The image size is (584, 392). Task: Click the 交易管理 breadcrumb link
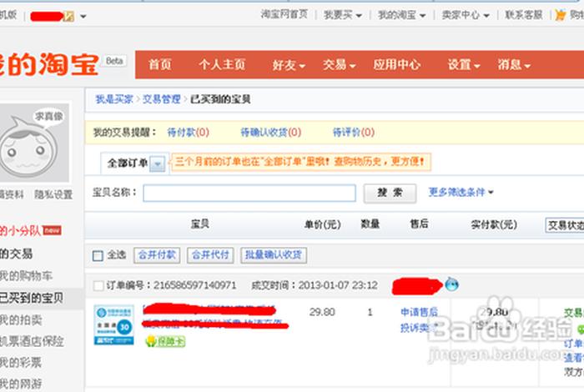(x=161, y=99)
